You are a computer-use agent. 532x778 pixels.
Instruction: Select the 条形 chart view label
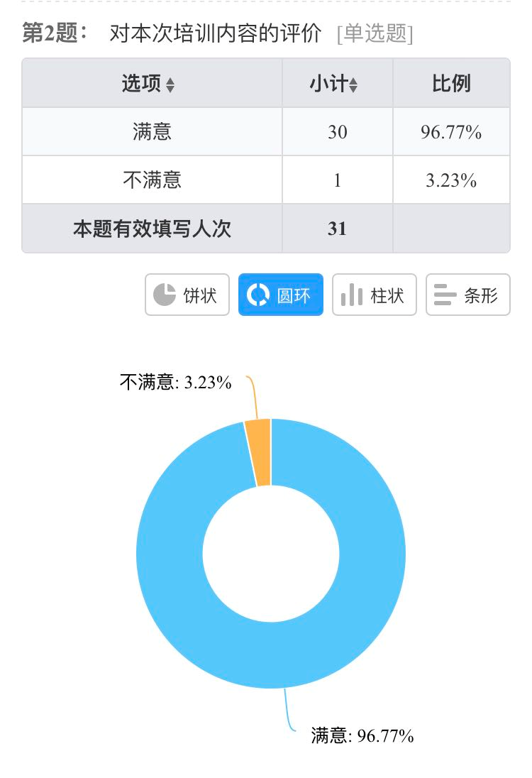[481, 296]
